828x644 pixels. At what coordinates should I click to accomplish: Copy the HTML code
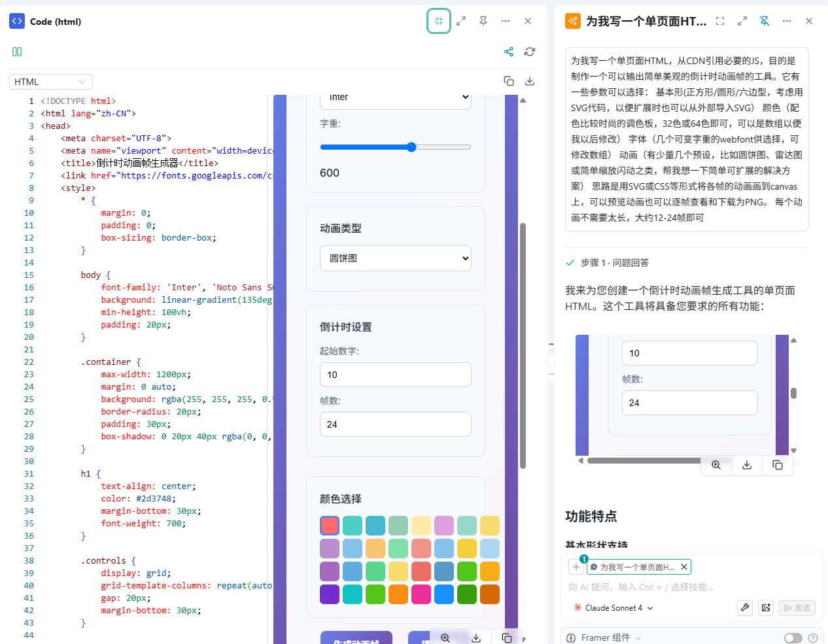[509, 81]
